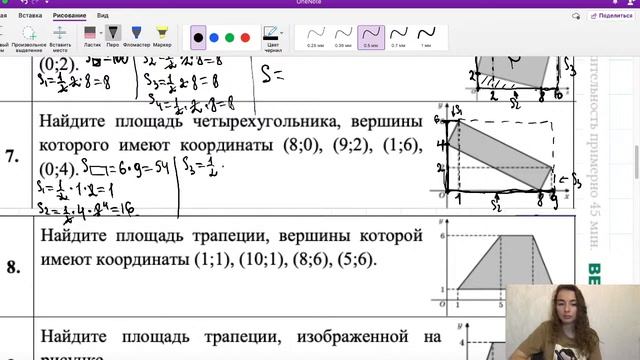The height and width of the screenshot is (360, 640).
Task: Set pen thickness to 0.35 мм
Action: 343,37
